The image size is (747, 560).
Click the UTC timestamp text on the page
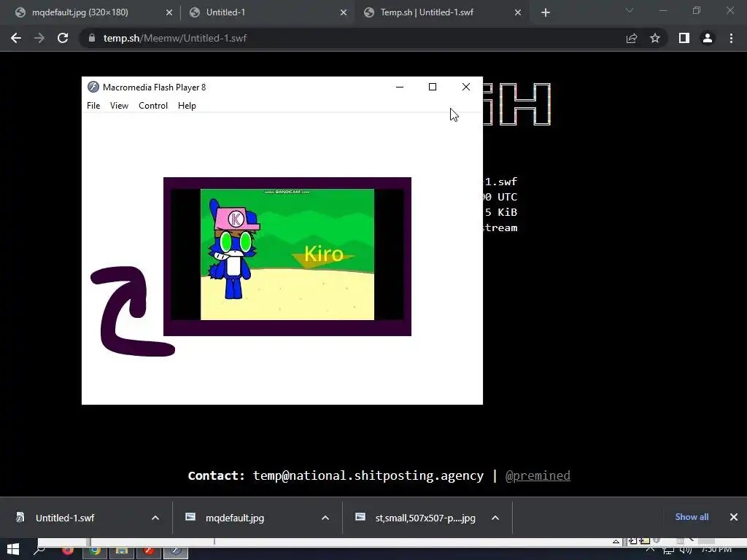pyautogui.click(x=500, y=197)
